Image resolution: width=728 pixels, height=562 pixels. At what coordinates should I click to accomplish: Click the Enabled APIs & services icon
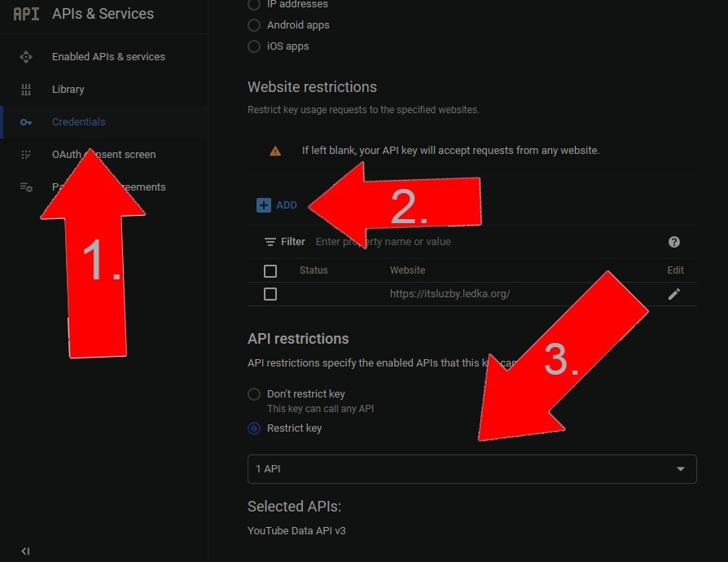click(26, 57)
